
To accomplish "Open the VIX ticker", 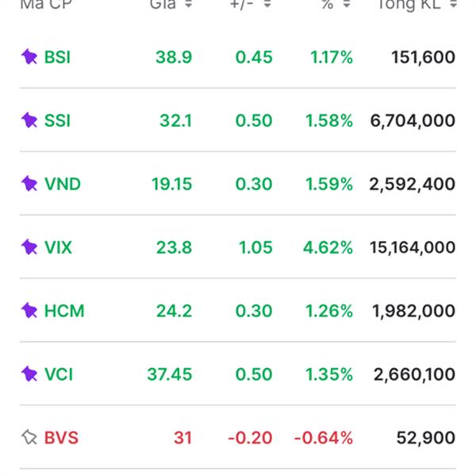I will pos(58,248).
